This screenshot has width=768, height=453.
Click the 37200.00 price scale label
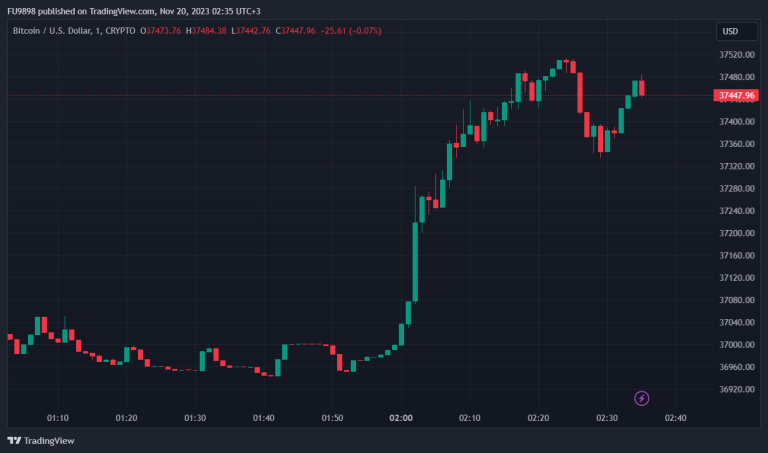(735, 233)
